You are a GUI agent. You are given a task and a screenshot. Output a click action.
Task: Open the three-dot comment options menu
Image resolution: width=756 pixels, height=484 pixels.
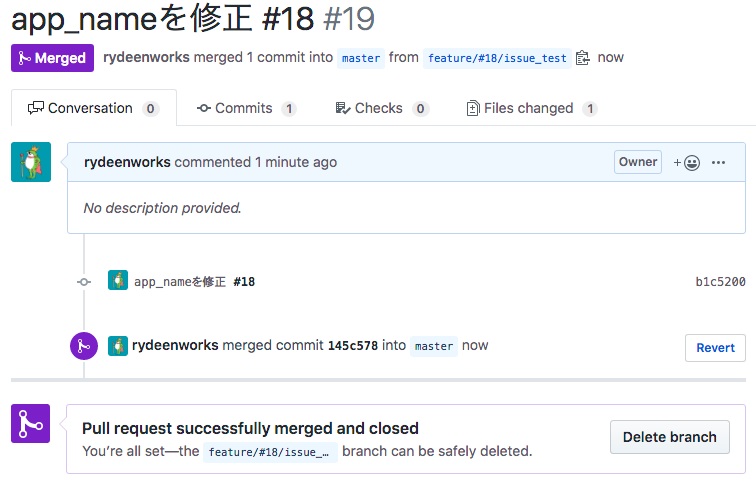[718, 162]
